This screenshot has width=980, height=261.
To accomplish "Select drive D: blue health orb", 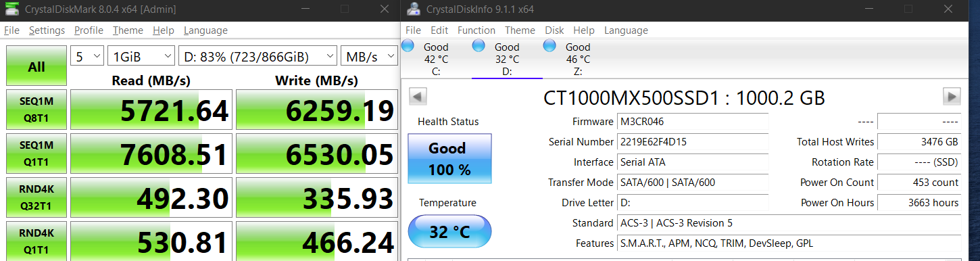I will point(479,45).
